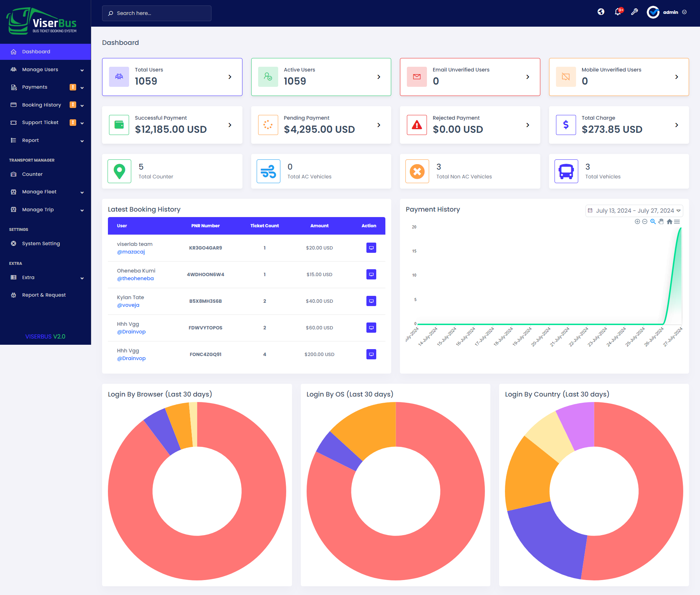The height and width of the screenshot is (595, 700).
Task: Open the Report & Request menu item
Action: point(44,295)
